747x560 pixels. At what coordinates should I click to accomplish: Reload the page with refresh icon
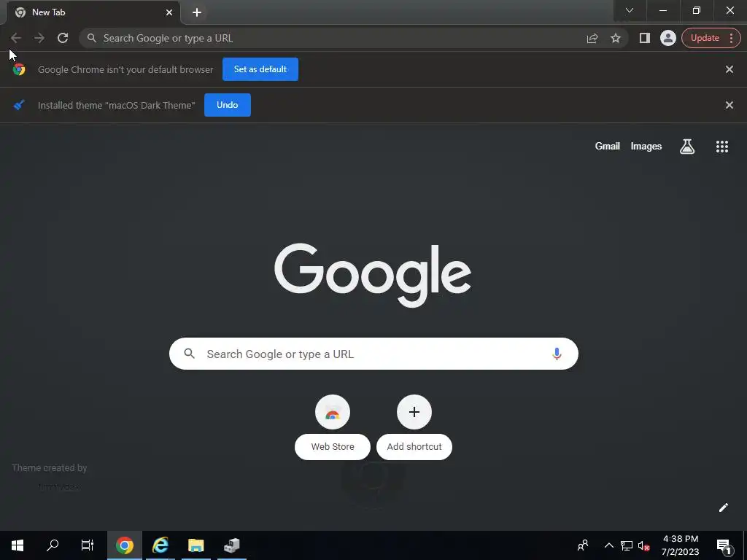63,38
